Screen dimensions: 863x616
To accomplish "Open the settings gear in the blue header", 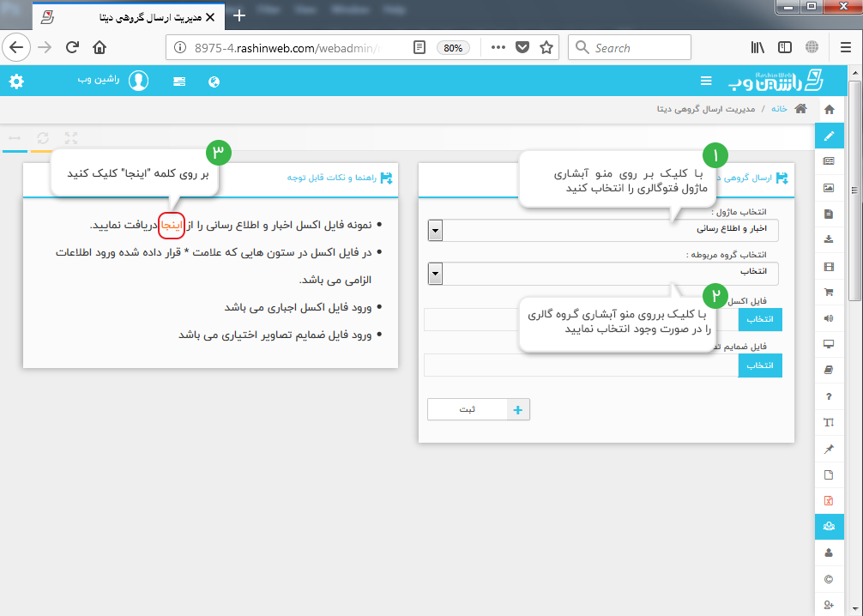I will (16, 82).
